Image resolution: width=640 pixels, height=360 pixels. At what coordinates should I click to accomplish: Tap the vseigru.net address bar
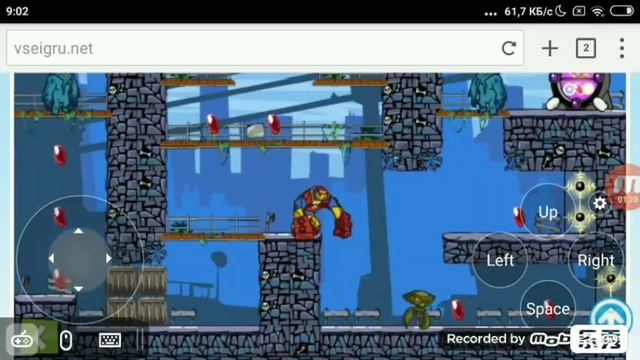click(265, 48)
